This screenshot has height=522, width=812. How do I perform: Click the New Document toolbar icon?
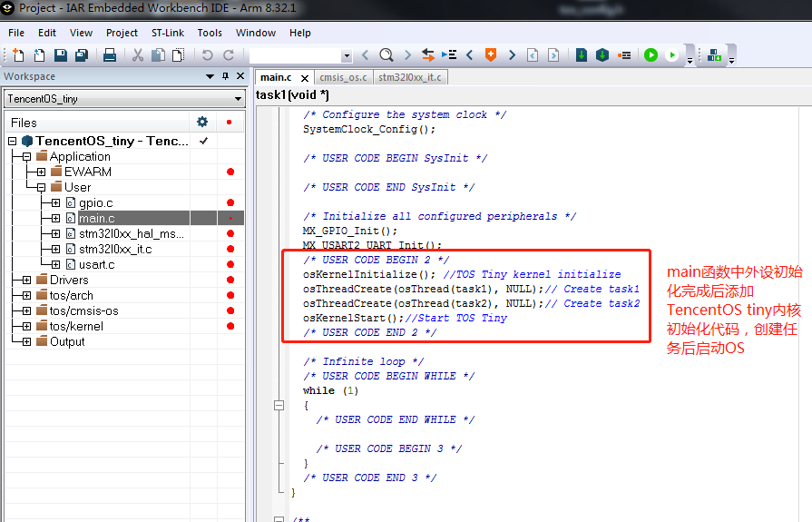coord(16,55)
